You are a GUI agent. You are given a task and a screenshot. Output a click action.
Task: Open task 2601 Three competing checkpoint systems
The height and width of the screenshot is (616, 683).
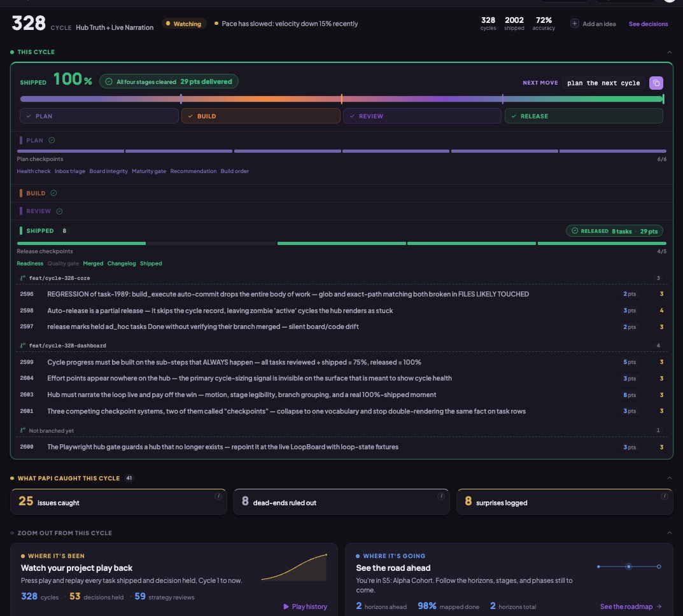click(342, 411)
